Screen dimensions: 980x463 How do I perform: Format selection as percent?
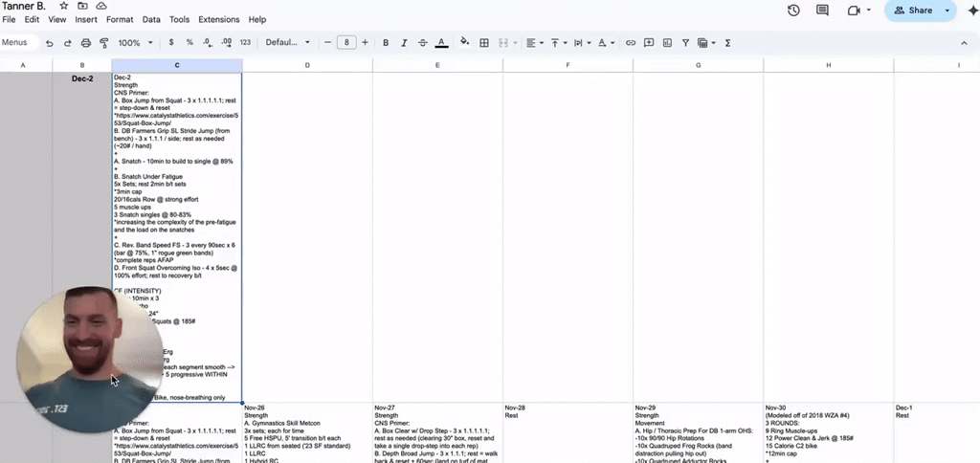coord(189,42)
